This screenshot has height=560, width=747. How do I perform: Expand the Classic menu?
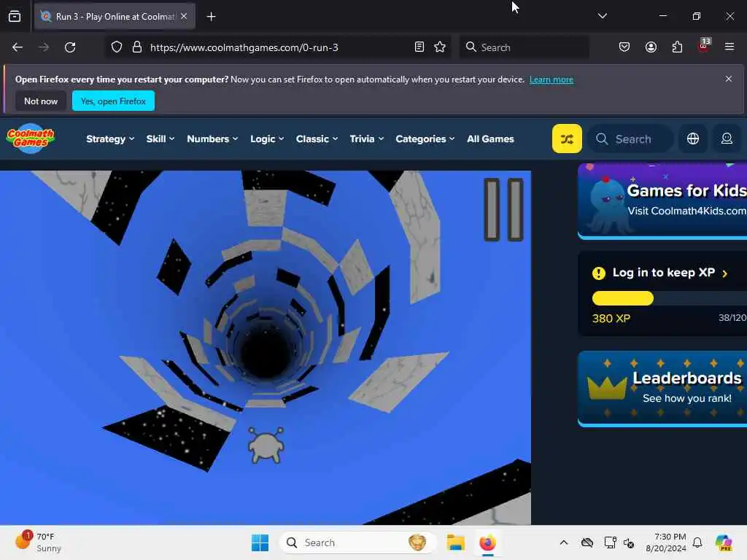[317, 139]
